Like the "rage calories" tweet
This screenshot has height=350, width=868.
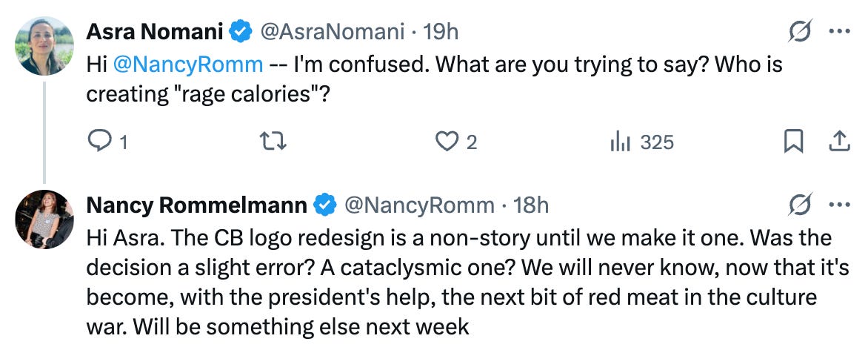(447, 142)
